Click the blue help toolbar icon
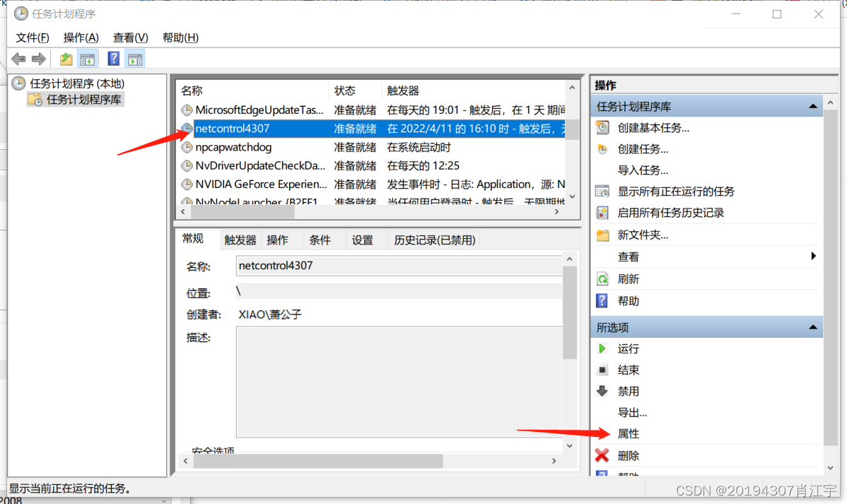This screenshot has height=504, width=847. (x=113, y=59)
